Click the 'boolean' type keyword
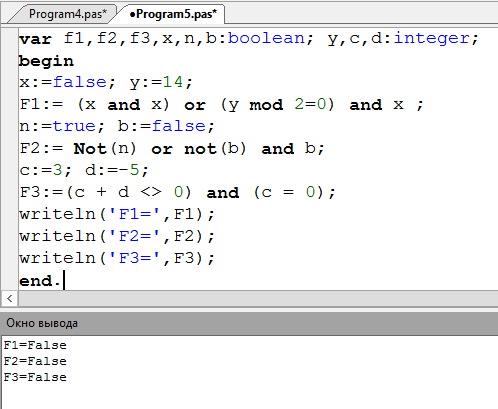Viewport: 498px width, 409px height. click(x=266, y=38)
